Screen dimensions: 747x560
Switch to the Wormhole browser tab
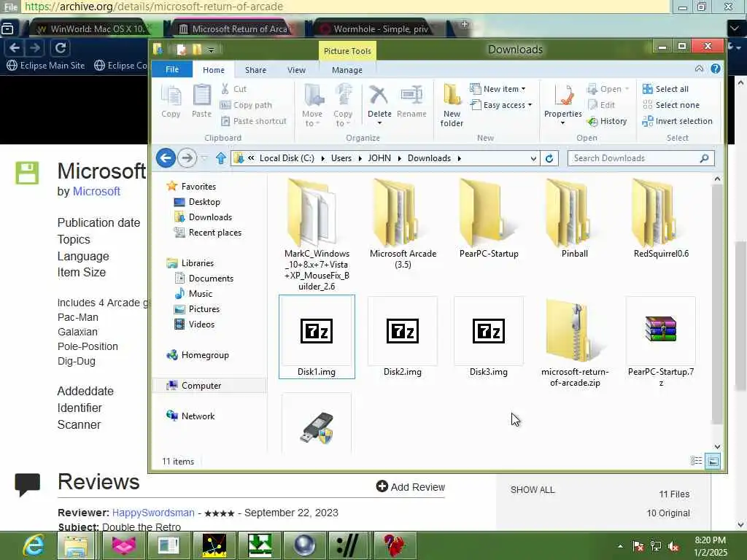click(x=376, y=29)
